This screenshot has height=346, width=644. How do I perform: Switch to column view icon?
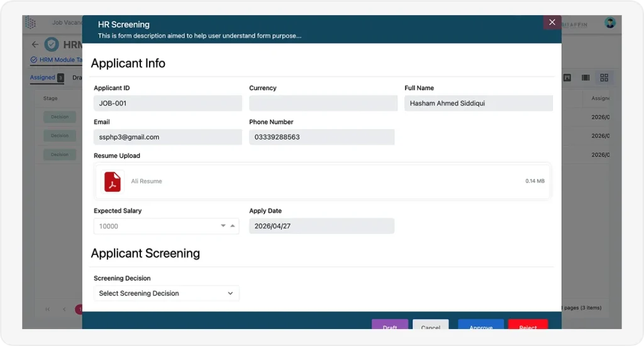click(x=586, y=77)
